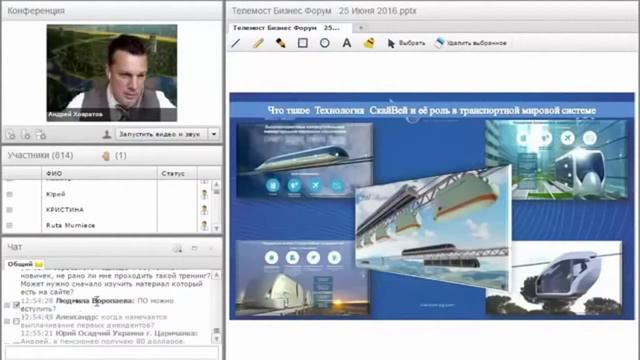Click user icon in Ruta Murniece's row
This screenshot has height=360, width=640.
click(204, 225)
